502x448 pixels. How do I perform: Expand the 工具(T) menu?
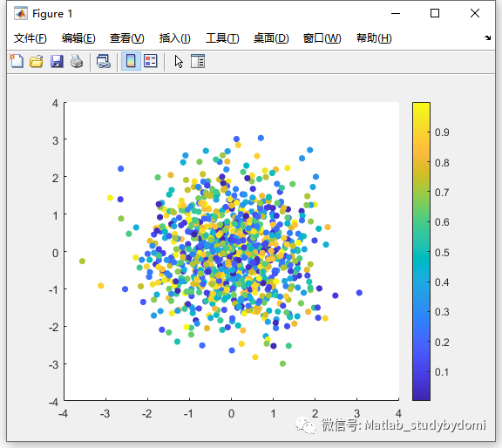(x=222, y=38)
